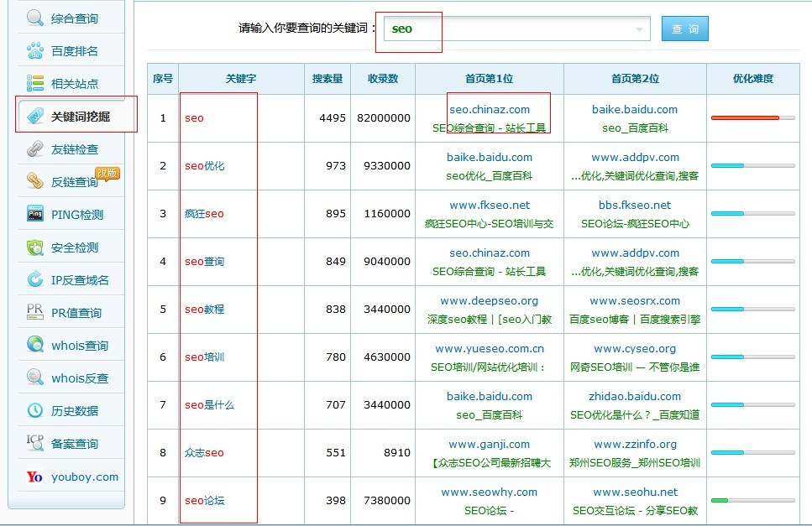The image size is (812, 526).
Task: Click the 优化难度 column header
Action: click(753, 79)
